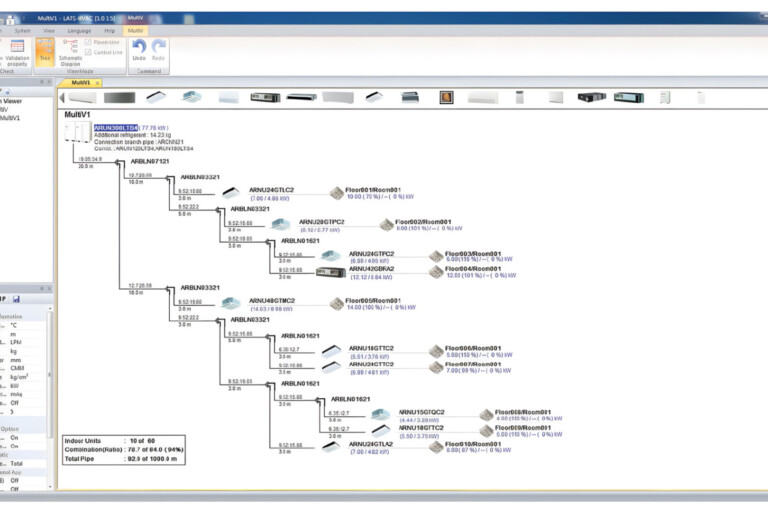Collapse the first ARBLN03321 branch joint
Viewport: 768px width, 512px height.
[169, 178]
